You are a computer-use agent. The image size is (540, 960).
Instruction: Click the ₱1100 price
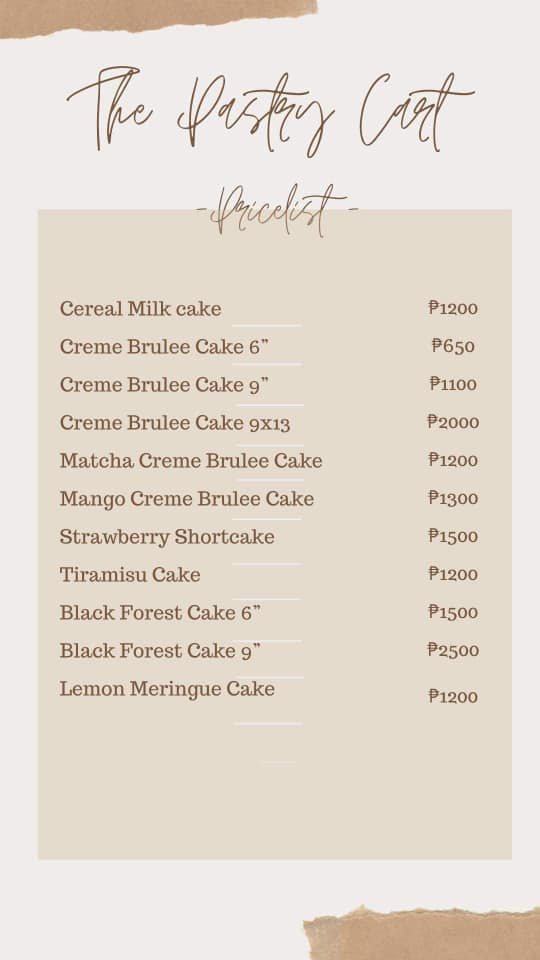453,384
